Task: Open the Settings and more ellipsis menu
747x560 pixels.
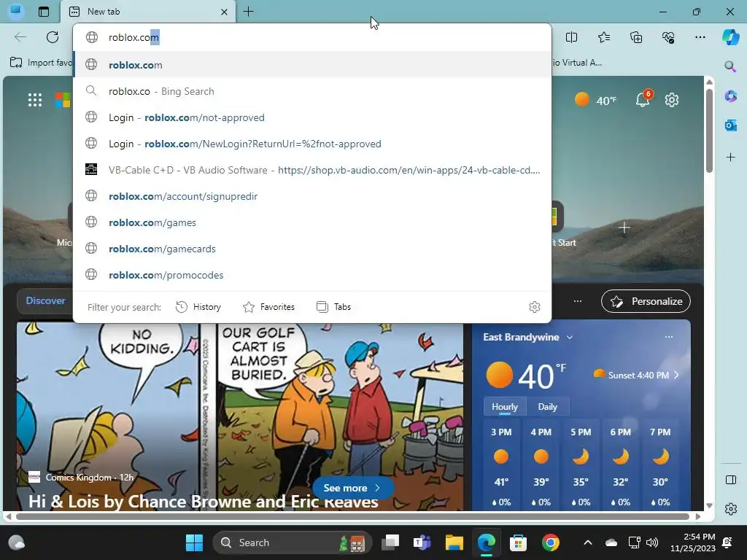Action: [x=700, y=37]
